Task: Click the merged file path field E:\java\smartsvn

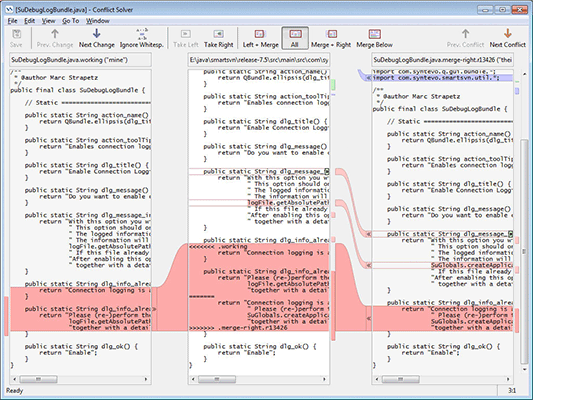Action: [259, 60]
